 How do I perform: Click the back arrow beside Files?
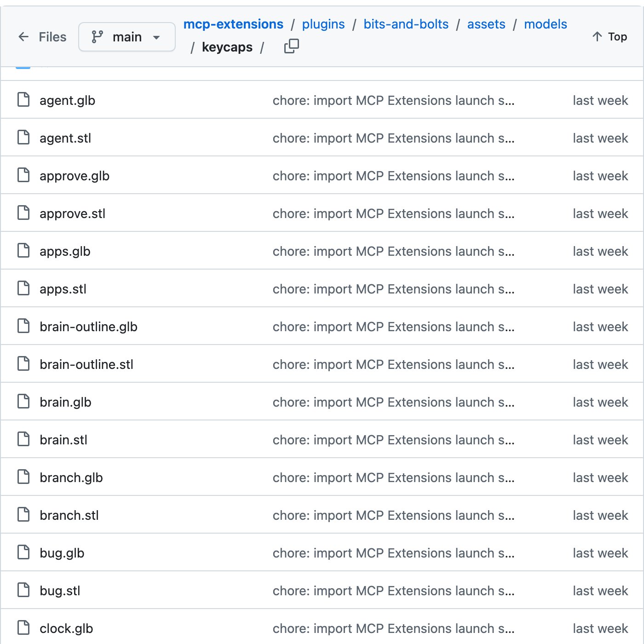click(23, 37)
